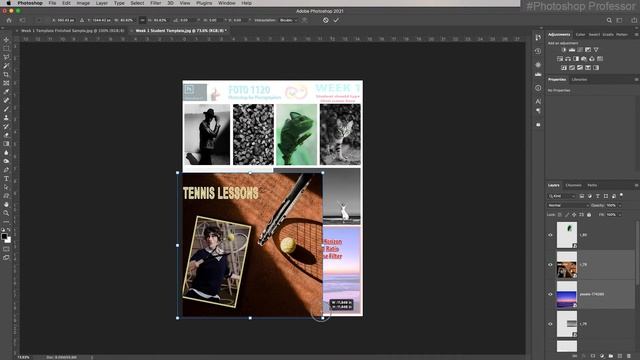Viewport: 640px width, 360px height.
Task: Add a Levels adjustment
Action: coord(572,50)
